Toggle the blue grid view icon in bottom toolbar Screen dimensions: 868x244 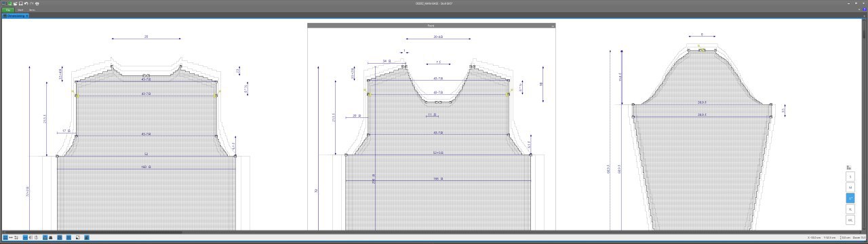point(45,237)
